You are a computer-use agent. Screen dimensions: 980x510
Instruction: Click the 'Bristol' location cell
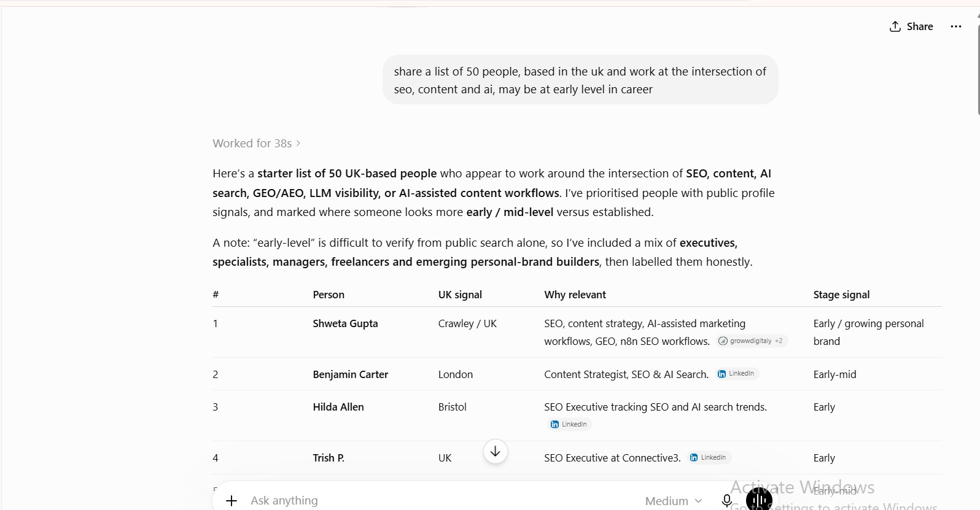pyautogui.click(x=452, y=407)
